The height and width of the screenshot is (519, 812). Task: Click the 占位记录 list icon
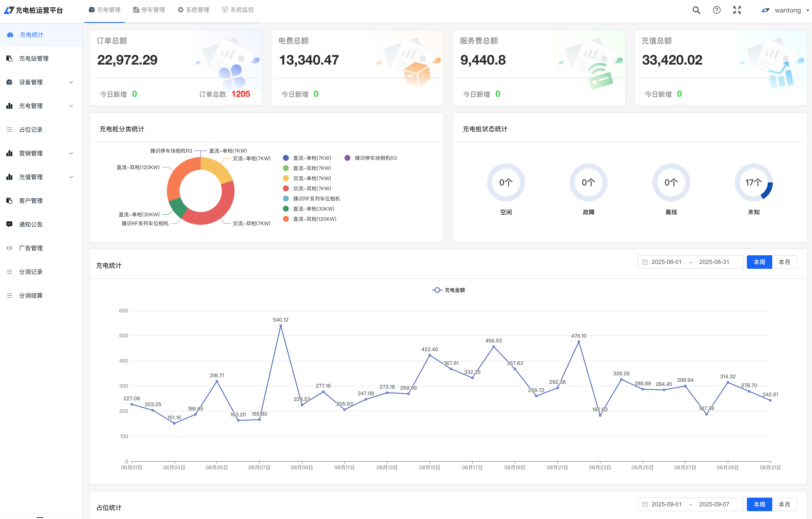[10, 130]
